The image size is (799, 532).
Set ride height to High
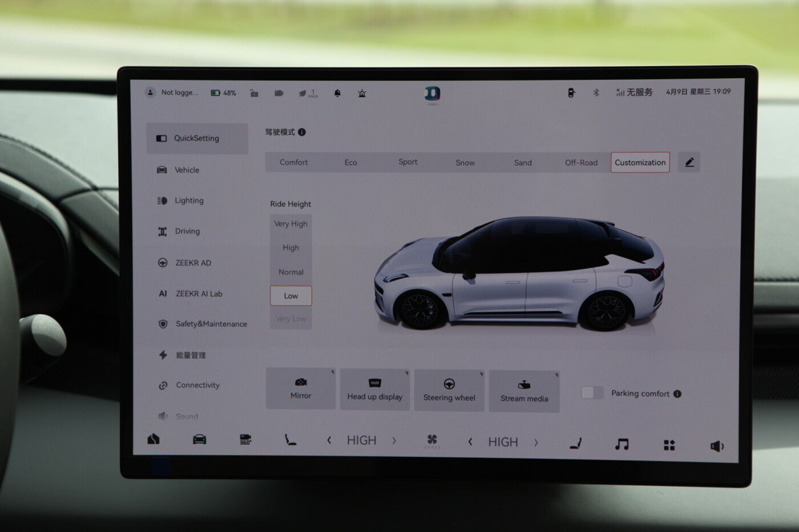(x=291, y=248)
